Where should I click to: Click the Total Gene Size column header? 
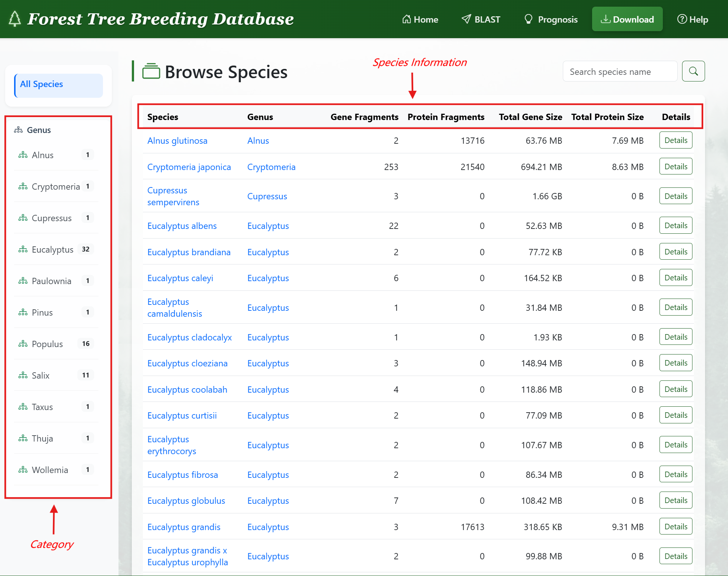pyautogui.click(x=531, y=117)
